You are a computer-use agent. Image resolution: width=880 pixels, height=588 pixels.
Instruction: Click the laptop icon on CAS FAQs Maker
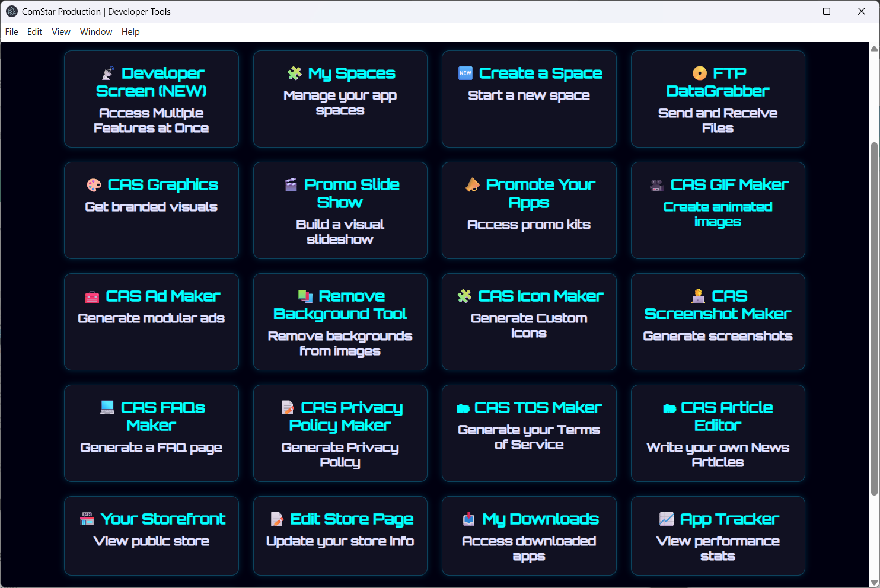(x=107, y=407)
